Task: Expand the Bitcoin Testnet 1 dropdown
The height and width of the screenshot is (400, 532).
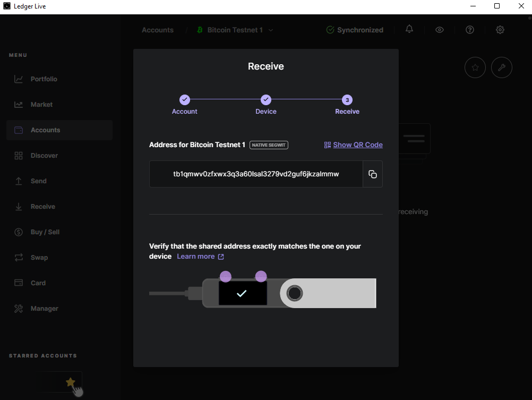Action: click(271, 30)
